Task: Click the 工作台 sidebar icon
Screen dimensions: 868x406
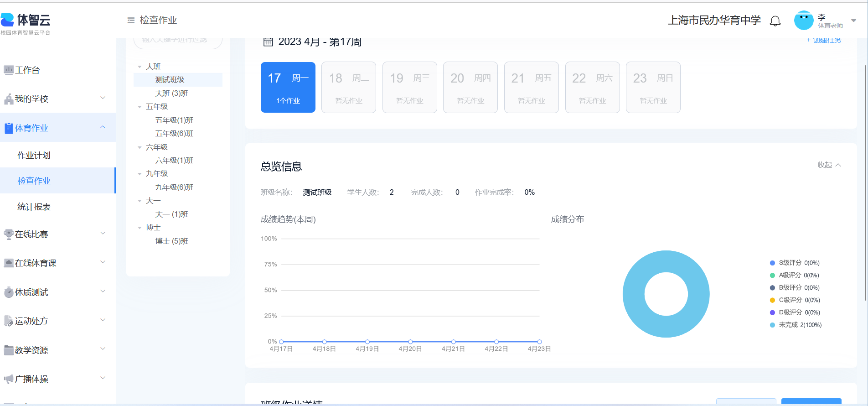Action: (x=9, y=70)
